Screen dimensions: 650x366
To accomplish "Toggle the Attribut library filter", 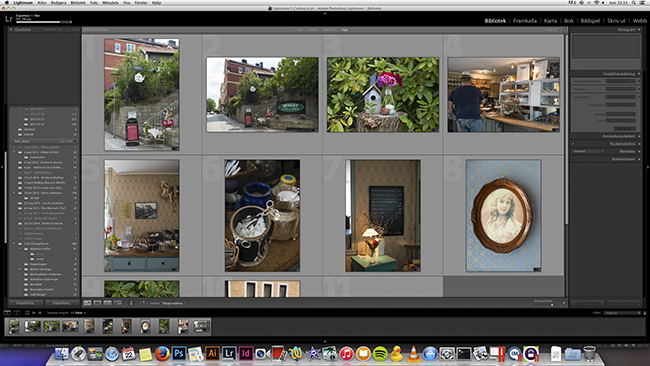I will [313, 30].
